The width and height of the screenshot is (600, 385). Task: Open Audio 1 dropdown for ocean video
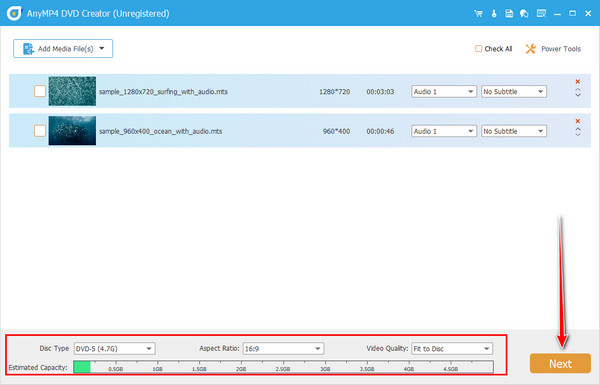coord(444,131)
